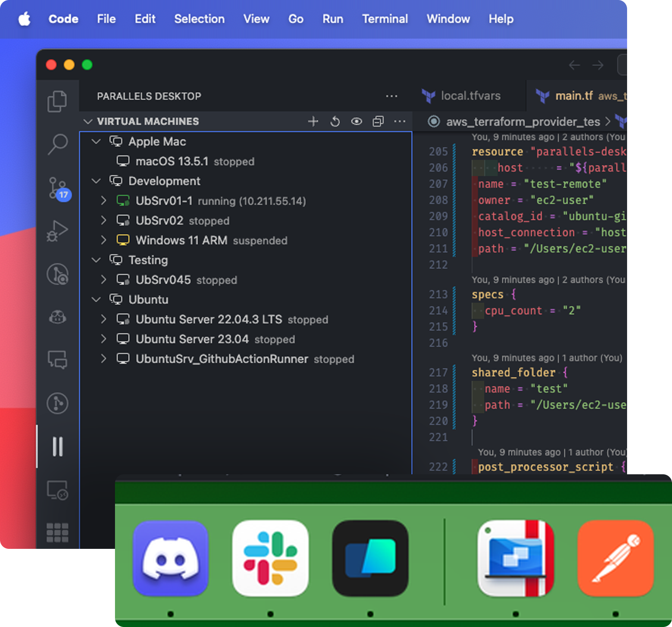The width and height of the screenshot is (672, 627).
Task: Launch Discord from the Dock
Action: (171, 558)
